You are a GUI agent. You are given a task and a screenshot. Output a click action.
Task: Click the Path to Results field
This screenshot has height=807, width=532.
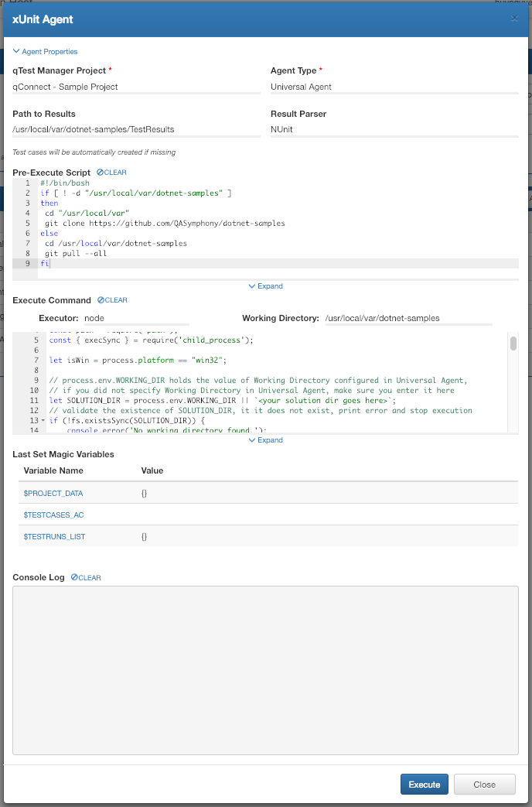[x=136, y=129]
